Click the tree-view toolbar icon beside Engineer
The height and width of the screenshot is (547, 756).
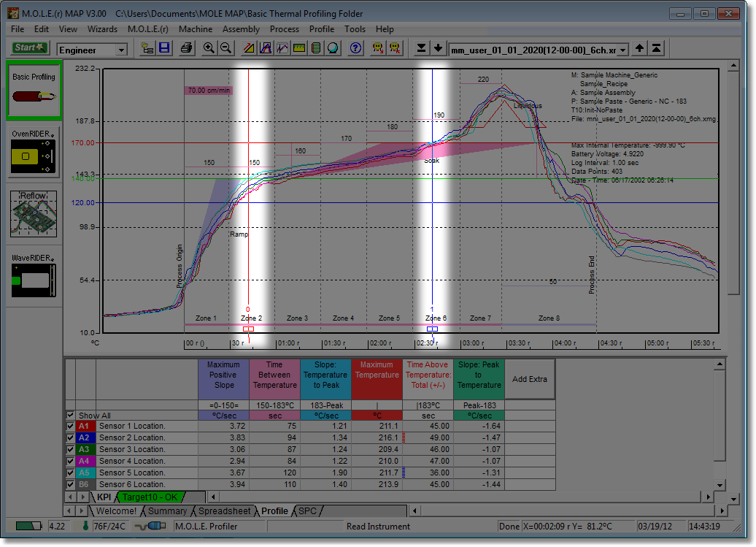tap(147, 48)
